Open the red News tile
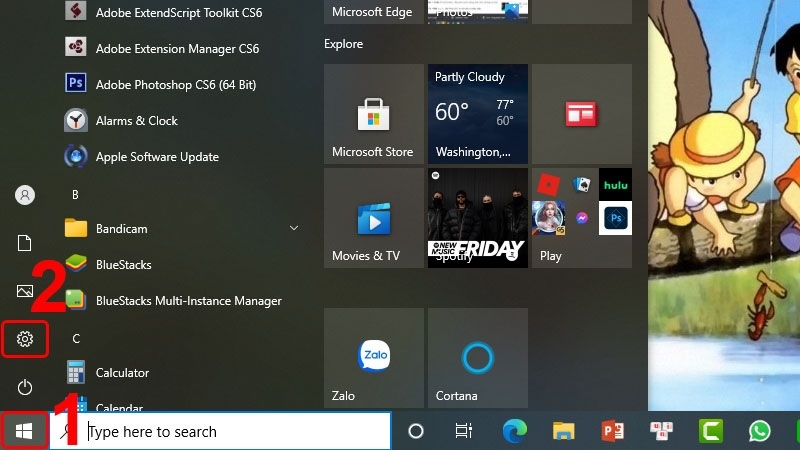This screenshot has height=450, width=800. click(x=582, y=114)
